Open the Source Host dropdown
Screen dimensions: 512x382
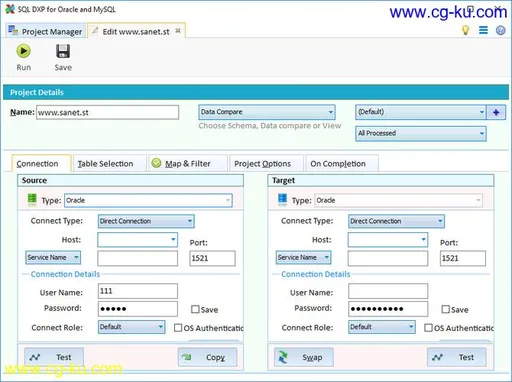tap(137, 240)
